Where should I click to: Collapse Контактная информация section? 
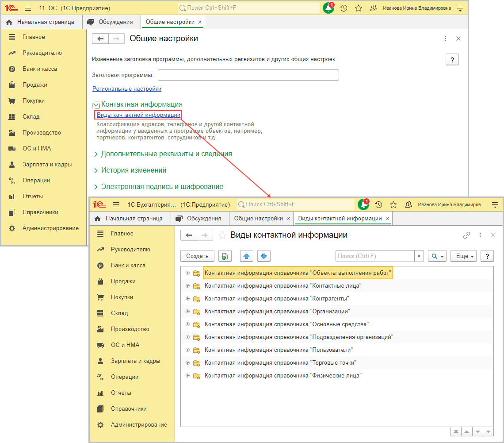95,104
